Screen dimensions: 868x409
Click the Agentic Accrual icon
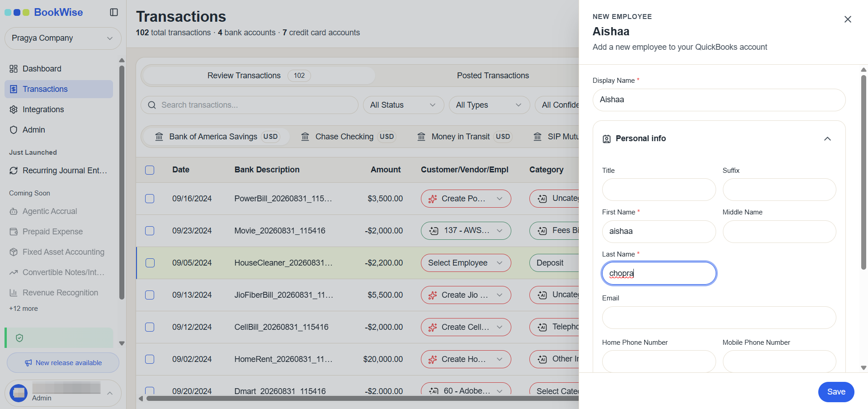(14, 211)
